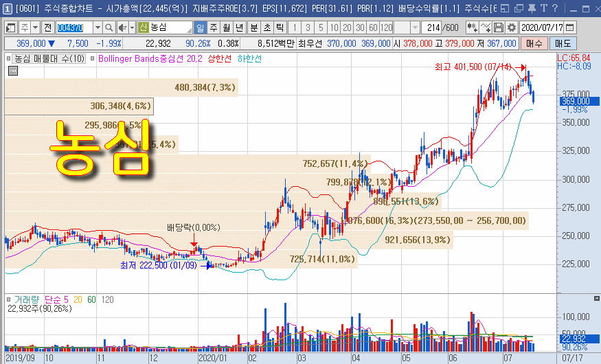Image resolution: width=601 pixels, height=364 pixels.
Task: Click the window layout icon in title bar
Action: [x=505, y=8]
